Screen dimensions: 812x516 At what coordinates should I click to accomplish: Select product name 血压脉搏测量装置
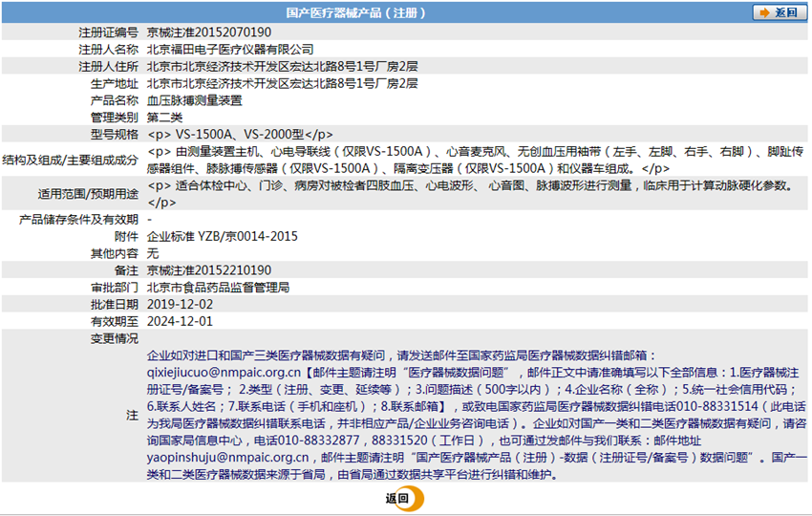[x=194, y=100]
